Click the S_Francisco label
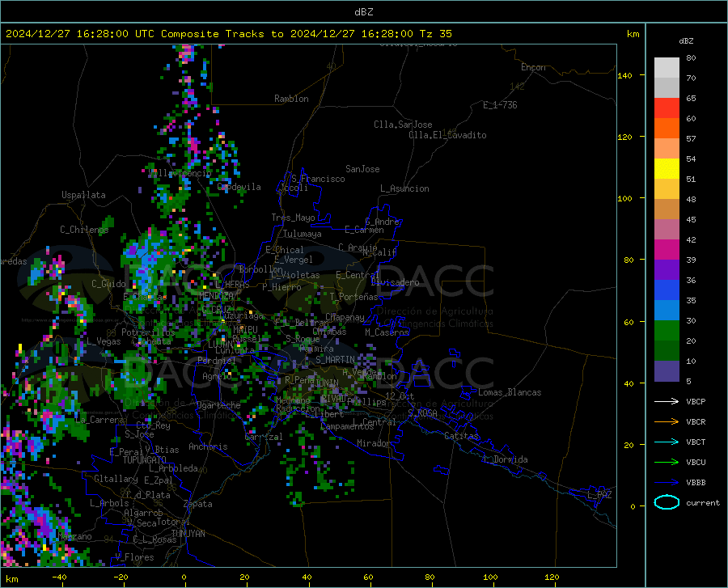 point(319,179)
